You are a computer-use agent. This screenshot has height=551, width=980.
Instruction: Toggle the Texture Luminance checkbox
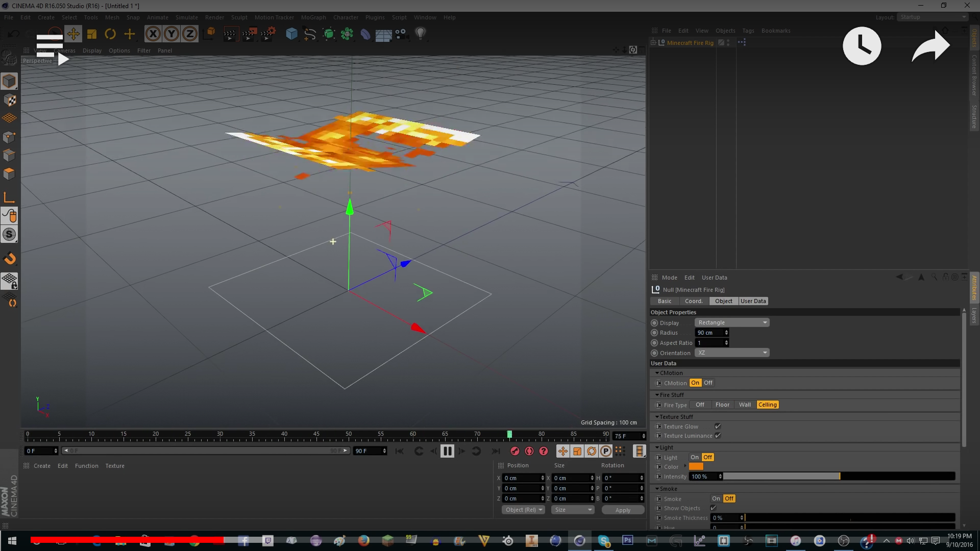[x=718, y=436]
